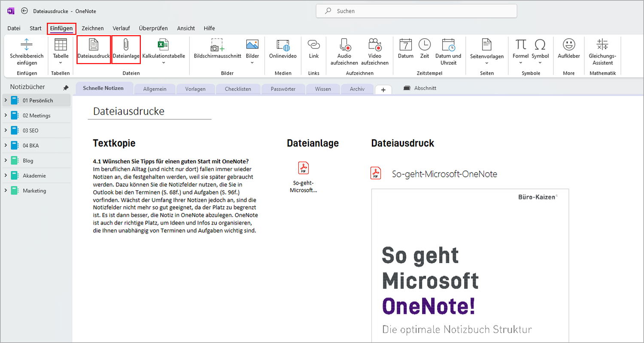
Task: Open the Aufkleber smiley icon
Action: pos(569,45)
